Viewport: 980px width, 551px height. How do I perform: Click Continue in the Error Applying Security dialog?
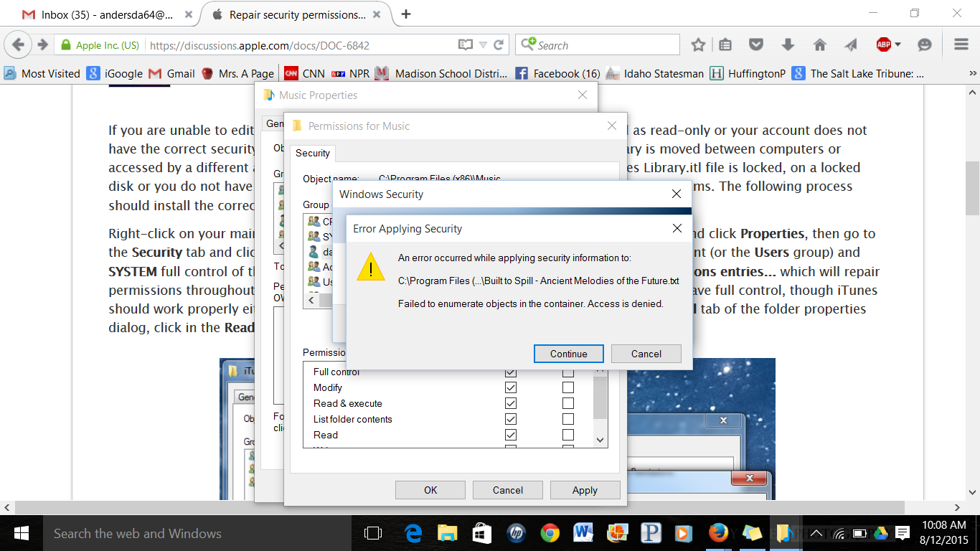[x=569, y=354]
